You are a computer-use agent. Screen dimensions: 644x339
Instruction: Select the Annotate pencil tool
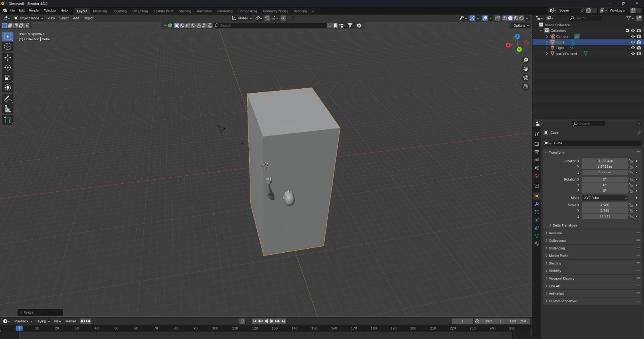8,99
